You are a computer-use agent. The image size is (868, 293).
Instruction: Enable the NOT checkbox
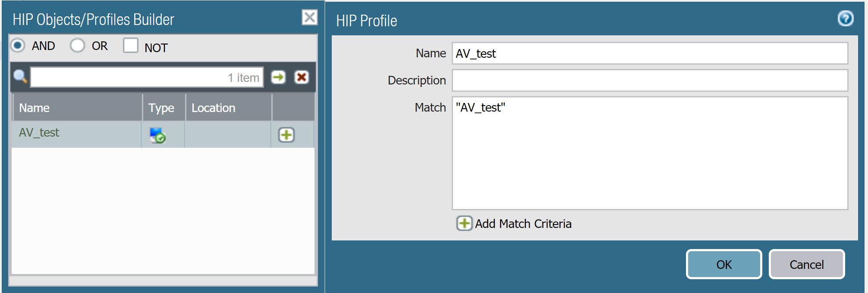131,46
